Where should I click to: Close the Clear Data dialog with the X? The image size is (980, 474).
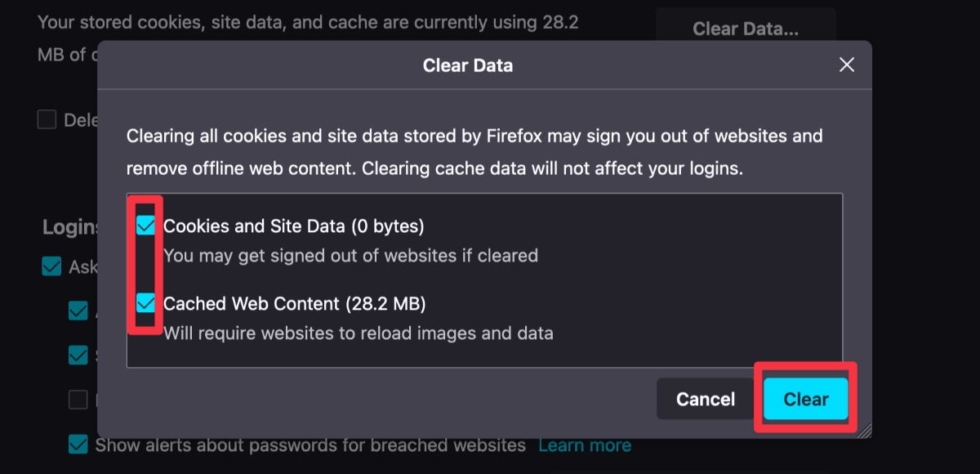pyautogui.click(x=847, y=65)
